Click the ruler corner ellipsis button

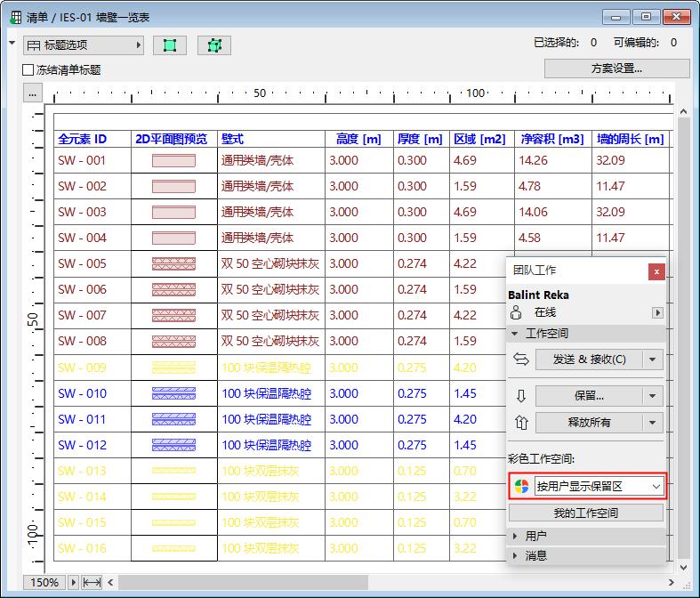(x=32, y=93)
